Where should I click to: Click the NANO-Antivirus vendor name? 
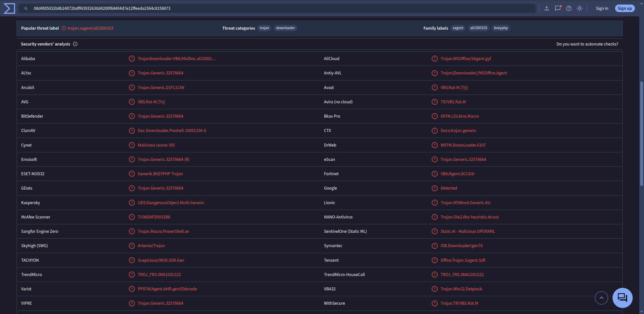coord(338,217)
